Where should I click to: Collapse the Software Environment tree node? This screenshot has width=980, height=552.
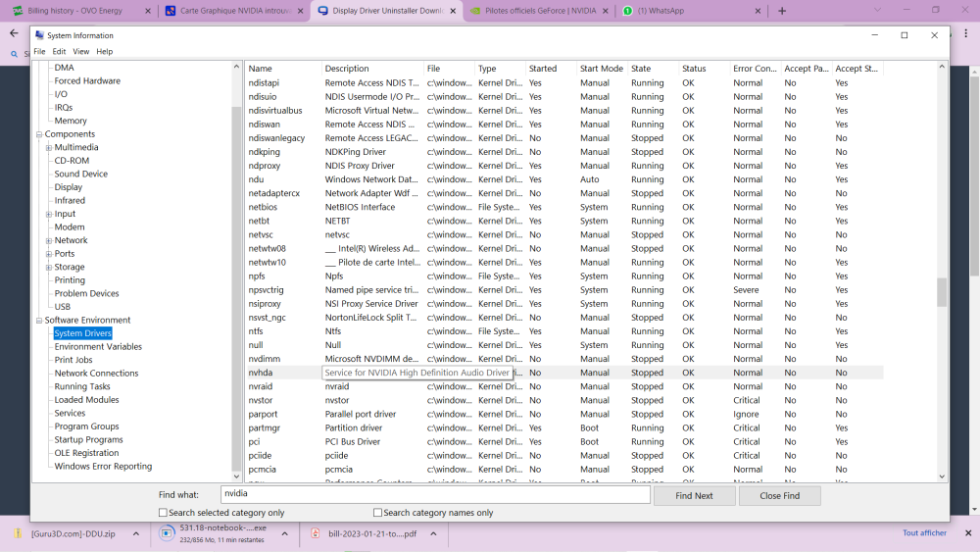pos(39,321)
